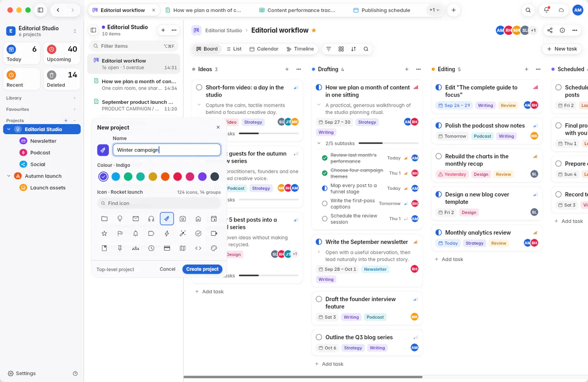The width and height of the screenshot is (588, 382).
Task: Open search in the top bar
Action: click(528, 10)
